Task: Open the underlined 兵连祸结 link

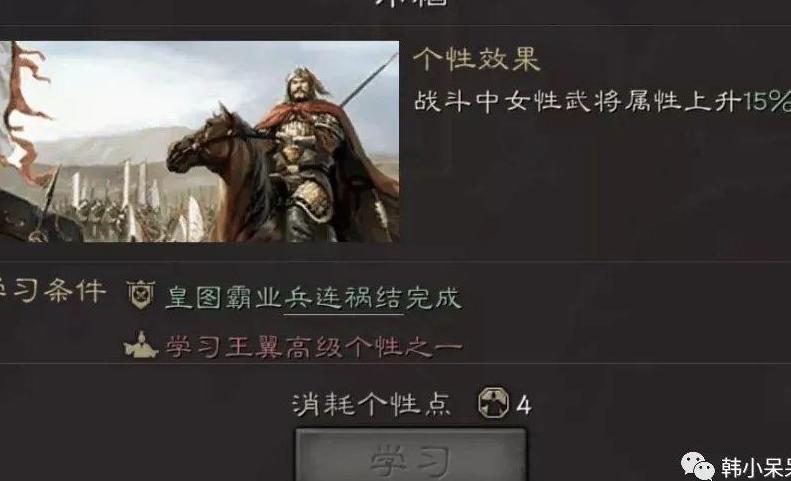Action: click(343, 298)
